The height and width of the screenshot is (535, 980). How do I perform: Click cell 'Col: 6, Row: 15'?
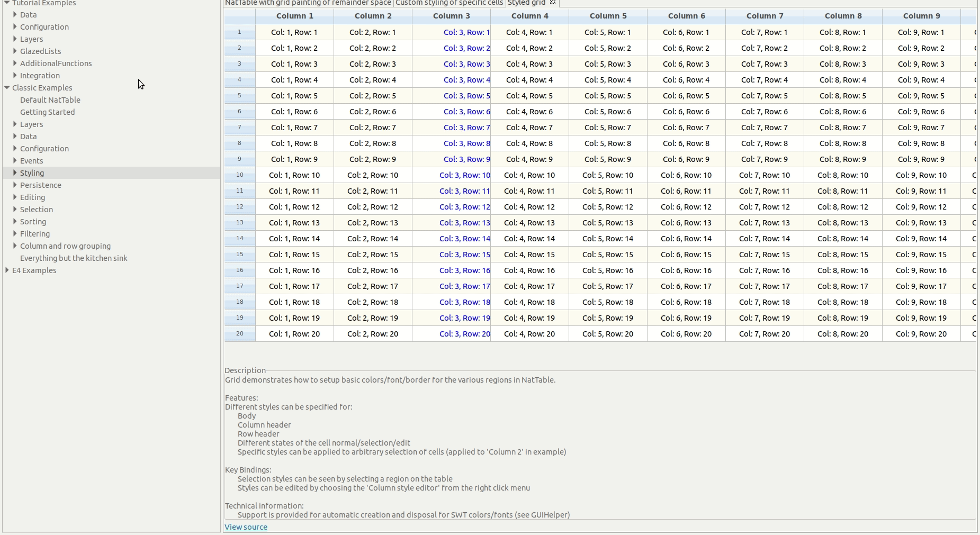(x=687, y=255)
